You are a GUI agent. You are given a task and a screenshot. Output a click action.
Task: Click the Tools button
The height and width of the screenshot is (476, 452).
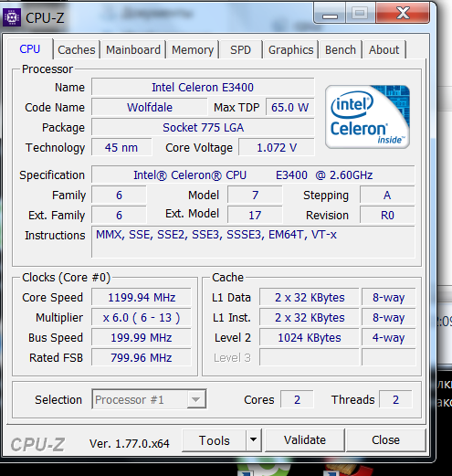215,440
